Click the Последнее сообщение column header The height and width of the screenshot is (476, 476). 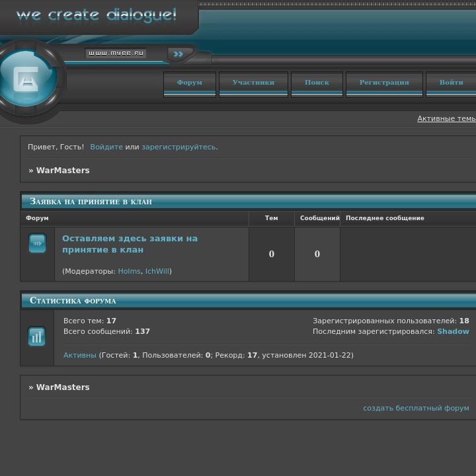point(385,218)
